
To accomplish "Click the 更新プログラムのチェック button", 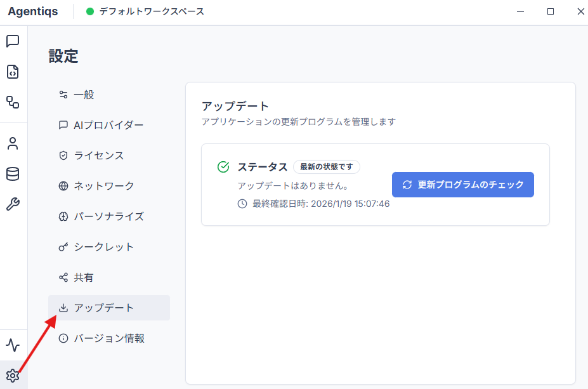I will (x=462, y=185).
